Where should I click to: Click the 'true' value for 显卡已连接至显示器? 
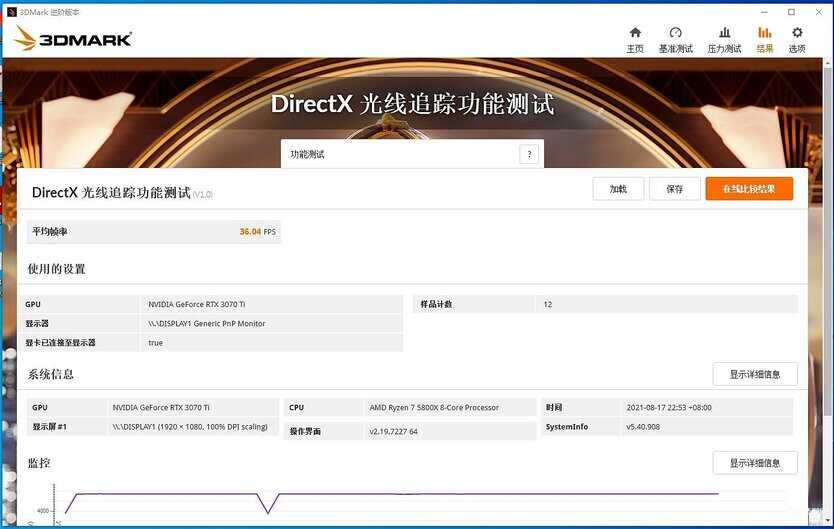click(155, 343)
